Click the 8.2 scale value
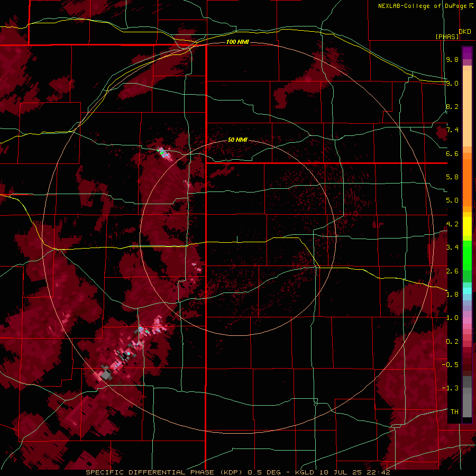Image resolution: width=476 pixels, height=476 pixels. (452, 107)
